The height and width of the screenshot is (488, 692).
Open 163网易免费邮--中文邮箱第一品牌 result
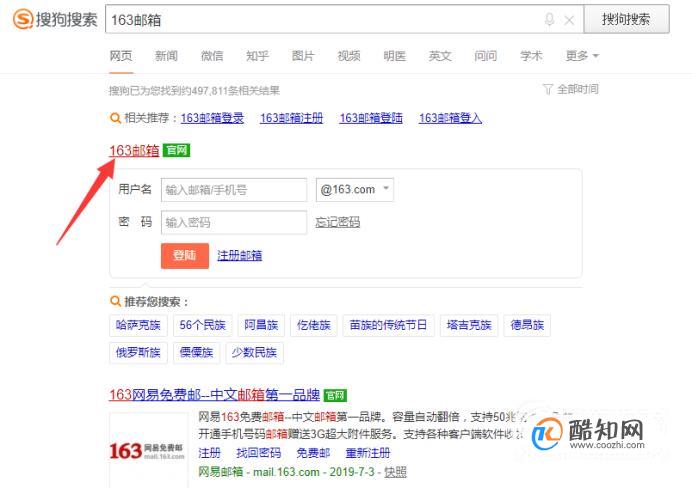(214, 395)
